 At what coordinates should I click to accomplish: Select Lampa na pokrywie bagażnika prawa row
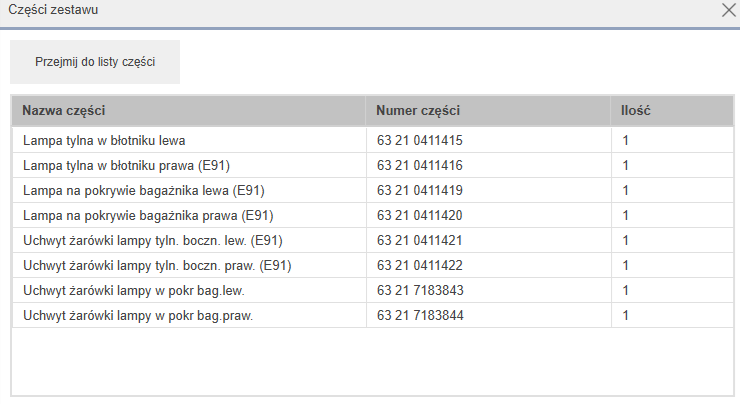[x=373, y=215]
